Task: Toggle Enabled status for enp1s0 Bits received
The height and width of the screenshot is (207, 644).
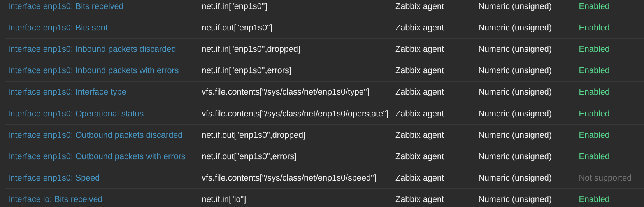Action: coord(594,6)
